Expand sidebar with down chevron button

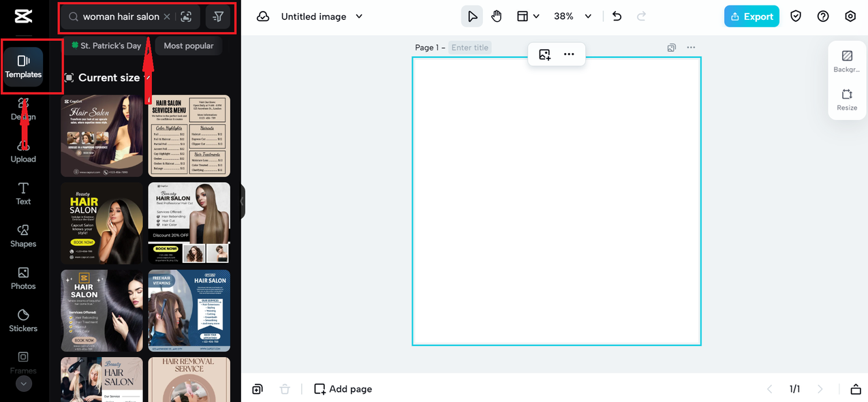[x=23, y=384]
